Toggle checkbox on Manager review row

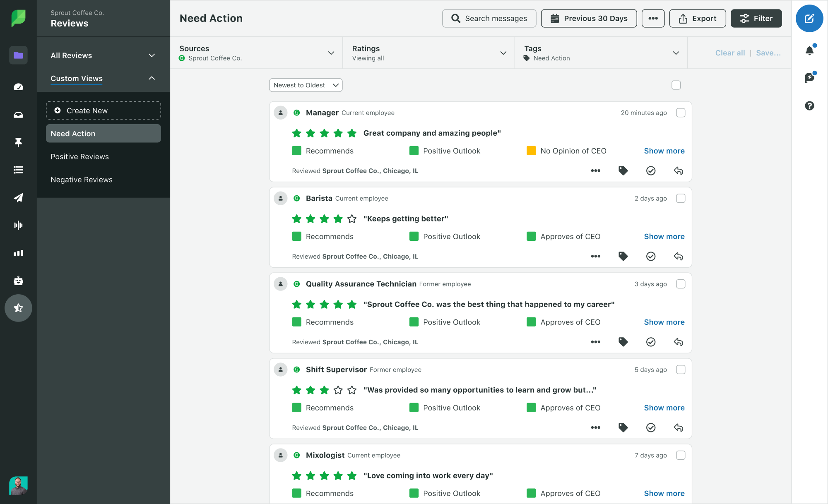click(x=681, y=112)
